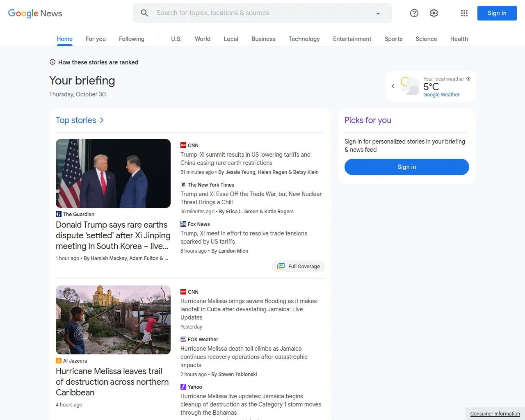The image size is (525, 420).
Task: Open the Google apps grid icon
Action: (464, 13)
